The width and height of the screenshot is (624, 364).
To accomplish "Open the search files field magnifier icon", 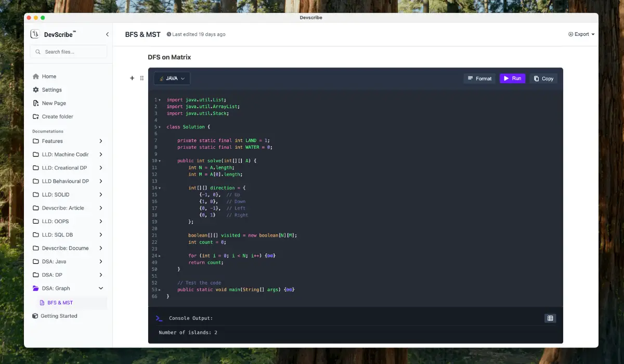I will (37, 51).
